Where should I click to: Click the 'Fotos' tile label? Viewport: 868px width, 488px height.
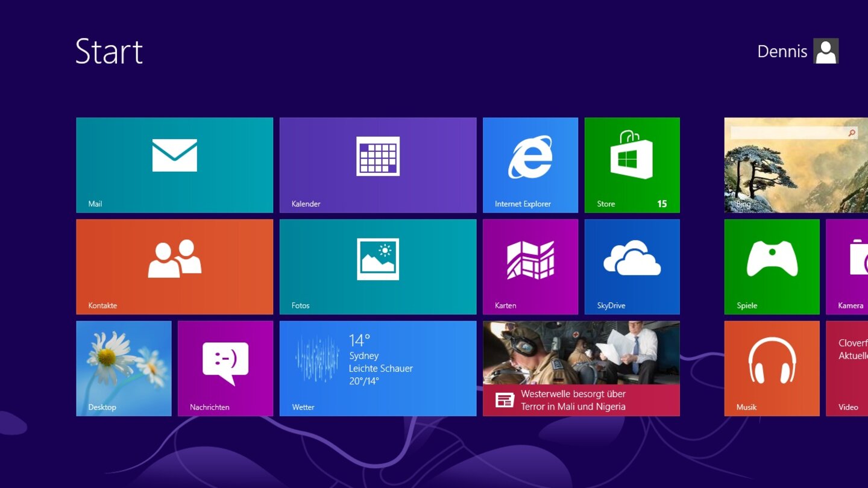point(300,305)
